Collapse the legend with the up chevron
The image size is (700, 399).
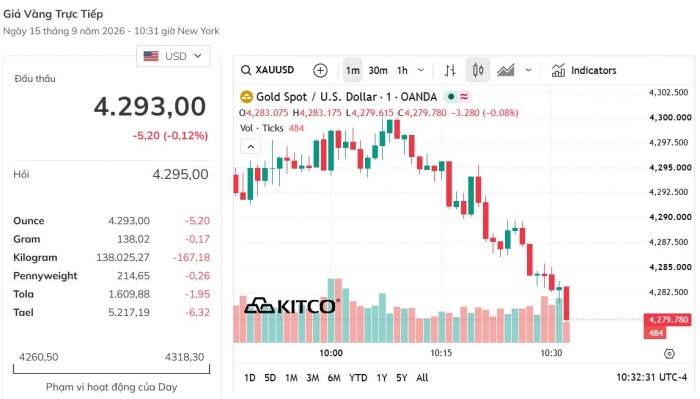tap(250, 146)
